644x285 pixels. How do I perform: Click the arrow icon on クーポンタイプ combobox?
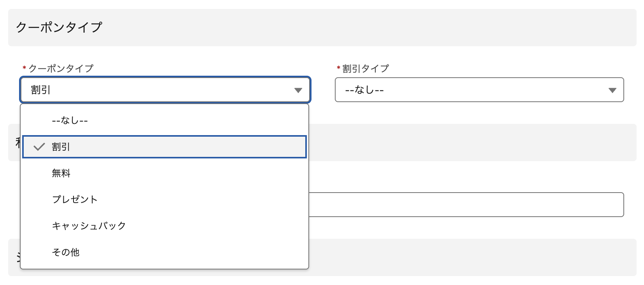point(298,90)
